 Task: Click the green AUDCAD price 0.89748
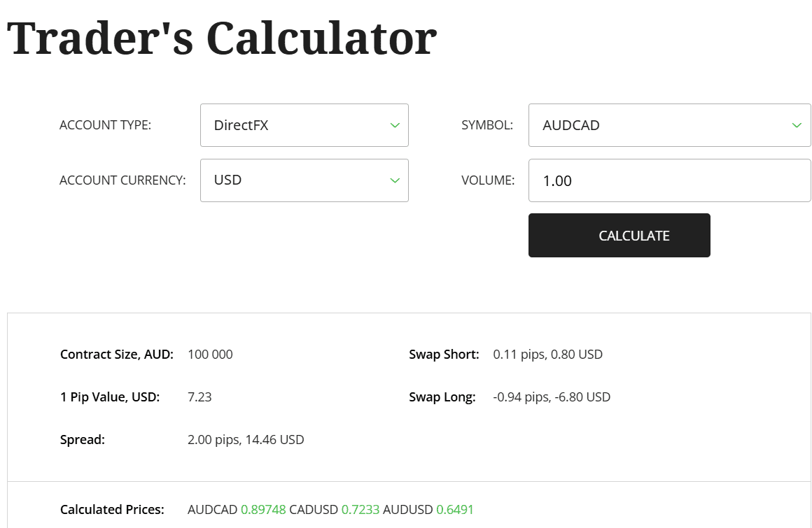[263, 510]
